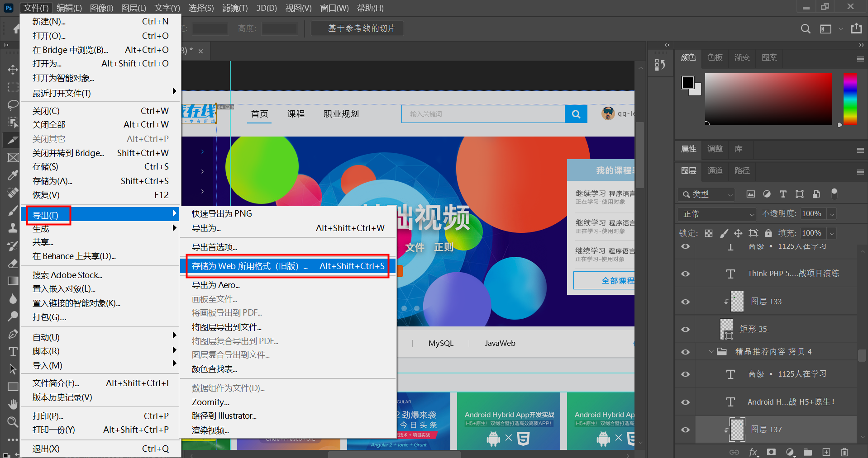Select the Object Selection tool
Image resolution: width=868 pixels, height=458 pixels.
[13, 122]
